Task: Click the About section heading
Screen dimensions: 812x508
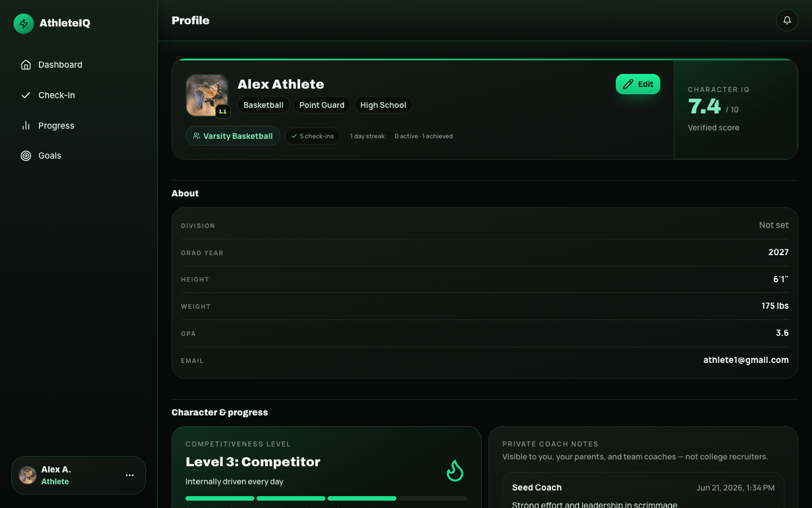Action: click(185, 194)
